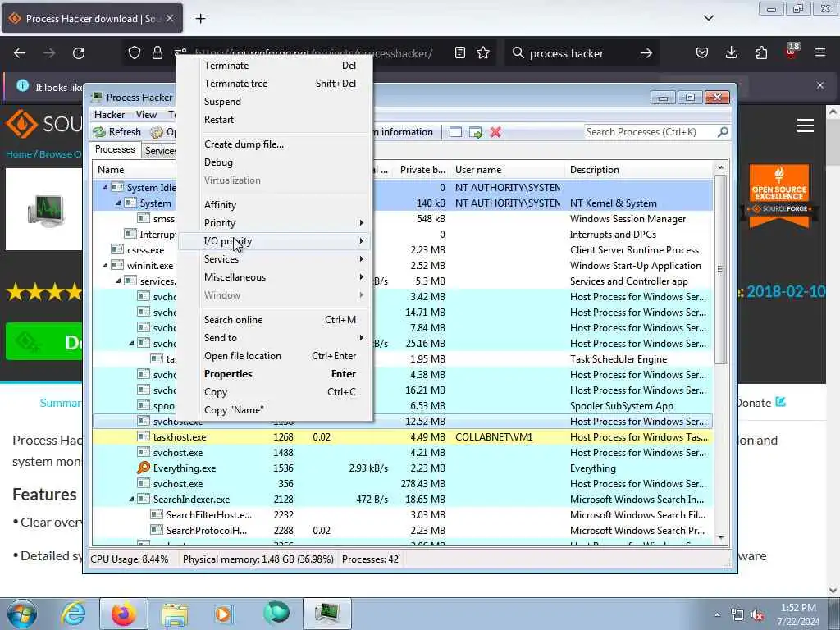This screenshot has height=630, width=840.
Task: Click Process Hacker taskbar button
Action: pos(327,614)
